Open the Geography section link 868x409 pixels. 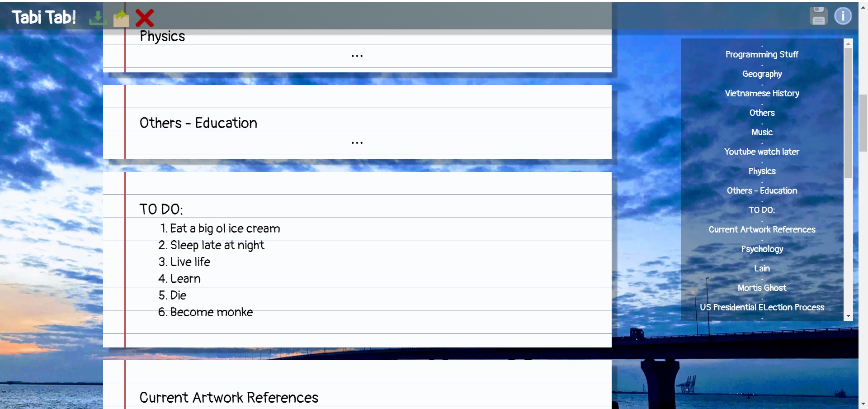(762, 74)
